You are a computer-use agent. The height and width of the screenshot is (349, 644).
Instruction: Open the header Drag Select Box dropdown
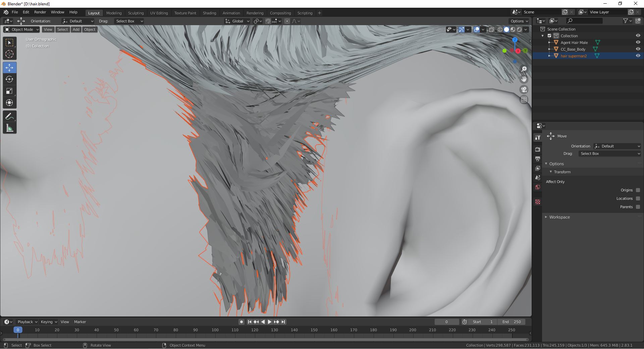[129, 21]
